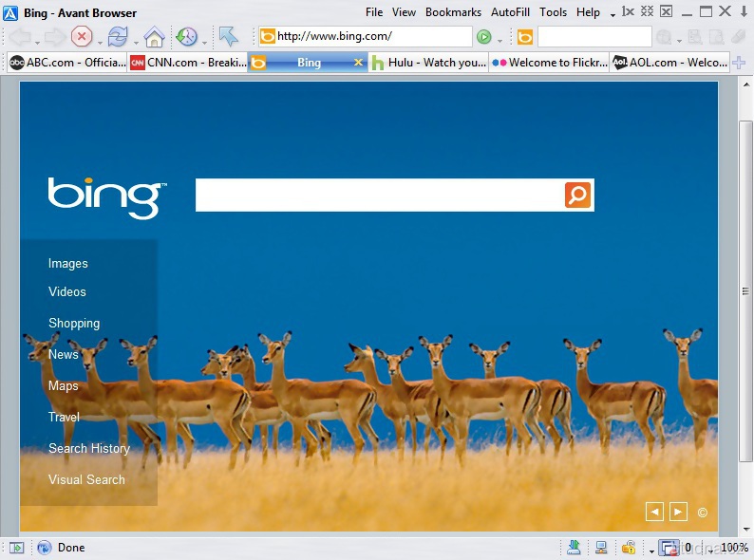Viewport: 754px width, 560px height.
Task: Switch to the Hulu tab
Action: point(429,63)
